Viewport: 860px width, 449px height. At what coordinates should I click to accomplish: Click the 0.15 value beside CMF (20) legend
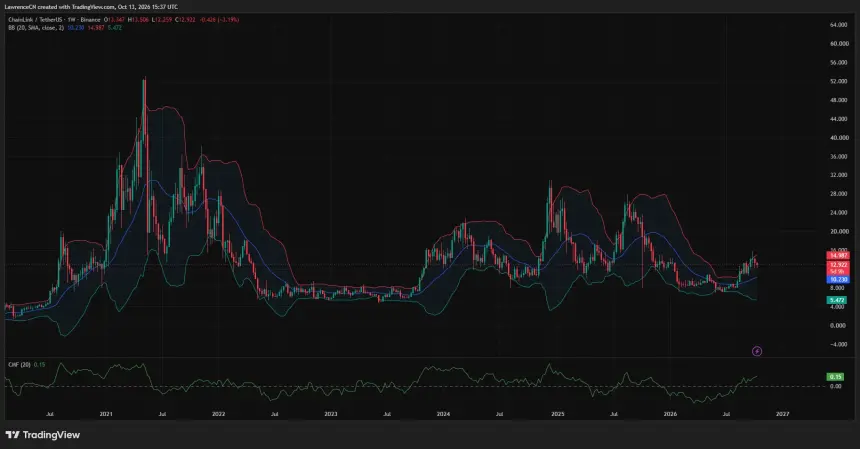pos(39,365)
